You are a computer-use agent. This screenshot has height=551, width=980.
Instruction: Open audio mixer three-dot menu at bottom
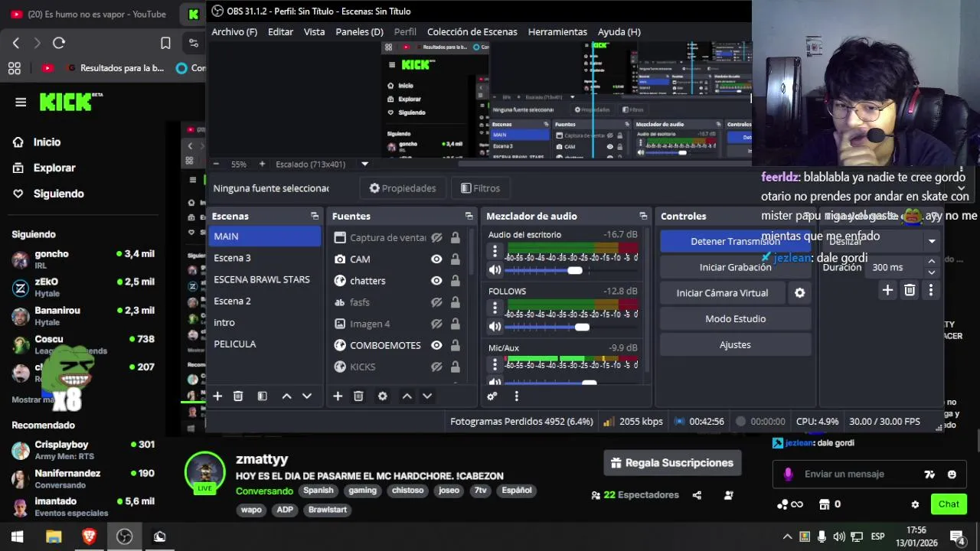click(x=516, y=396)
